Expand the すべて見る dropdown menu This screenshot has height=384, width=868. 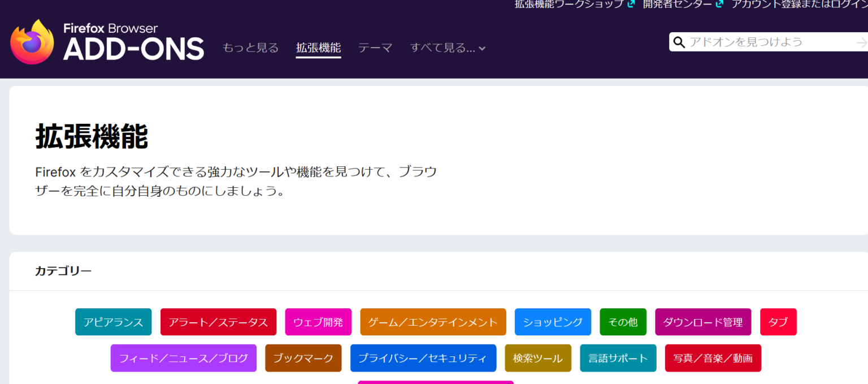(447, 48)
